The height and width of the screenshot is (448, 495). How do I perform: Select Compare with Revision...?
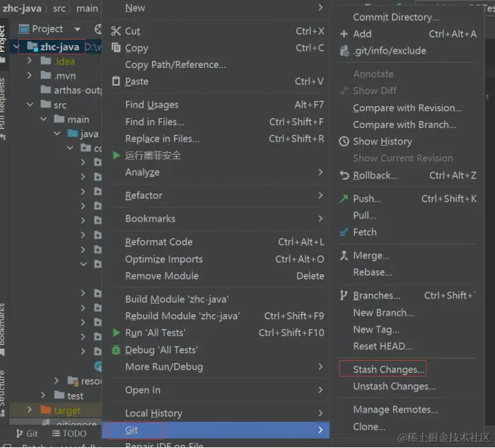click(407, 108)
